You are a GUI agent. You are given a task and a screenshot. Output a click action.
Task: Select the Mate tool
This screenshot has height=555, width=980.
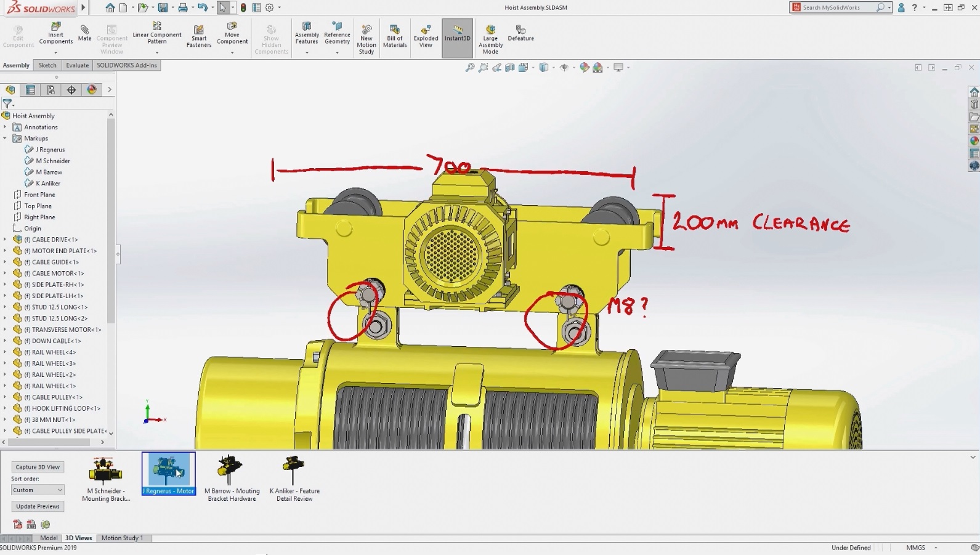(x=84, y=33)
